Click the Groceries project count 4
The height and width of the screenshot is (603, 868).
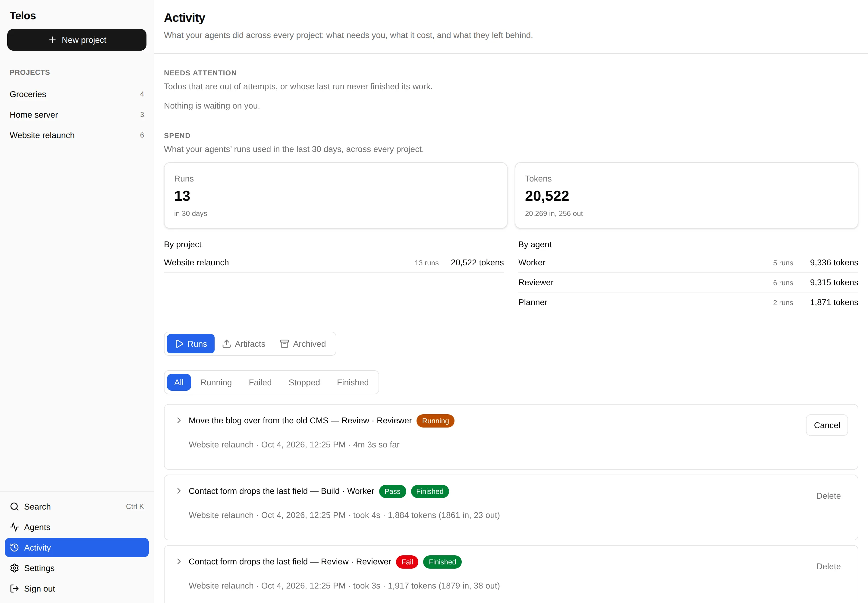click(x=142, y=94)
